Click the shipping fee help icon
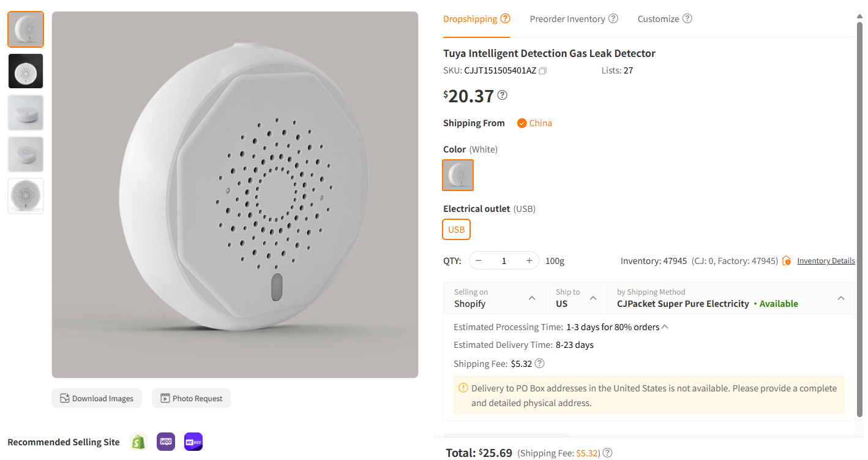 pyautogui.click(x=539, y=363)
